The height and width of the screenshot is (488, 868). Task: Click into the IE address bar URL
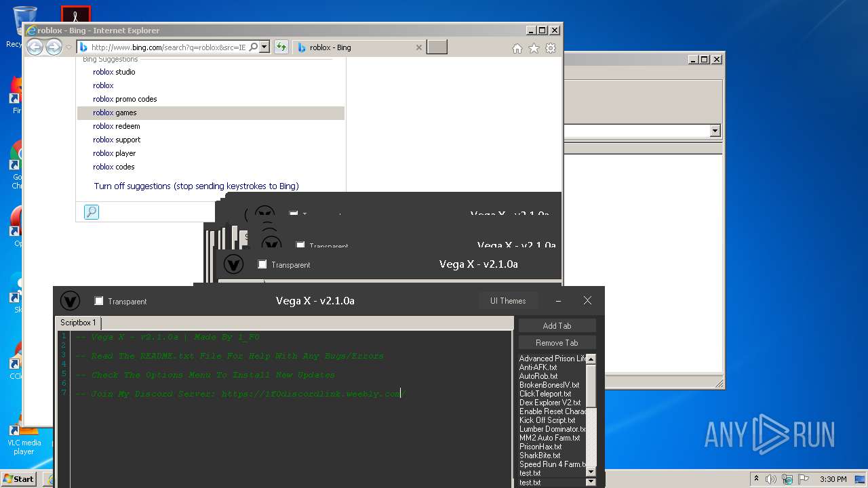[168, 47]
